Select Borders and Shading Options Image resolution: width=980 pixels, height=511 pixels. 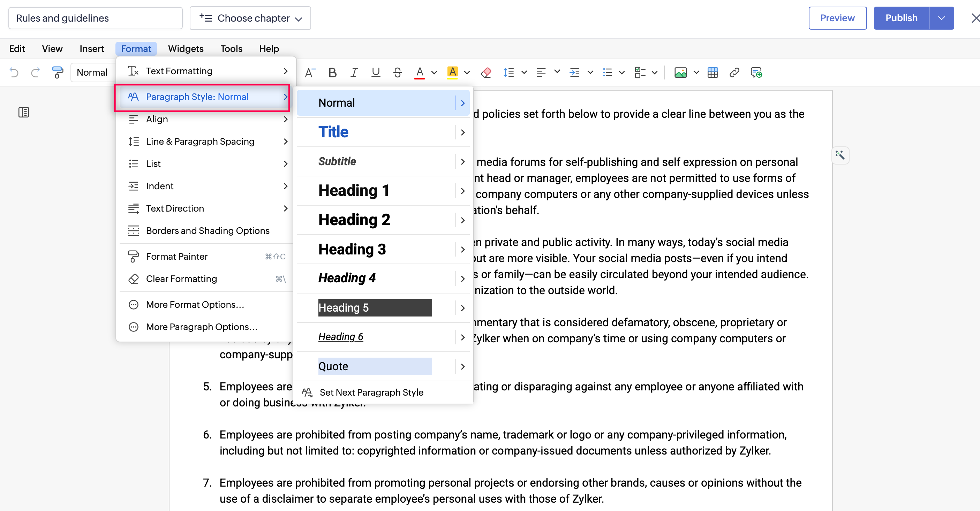pyautogui.click(x=208, y=230)
